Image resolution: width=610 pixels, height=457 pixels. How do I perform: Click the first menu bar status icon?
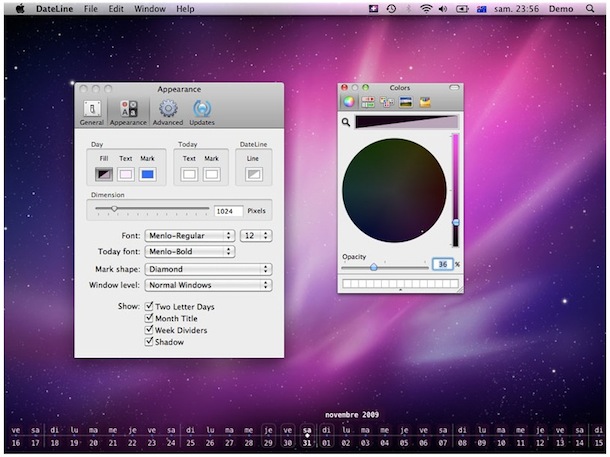click(x=373, y=9)
